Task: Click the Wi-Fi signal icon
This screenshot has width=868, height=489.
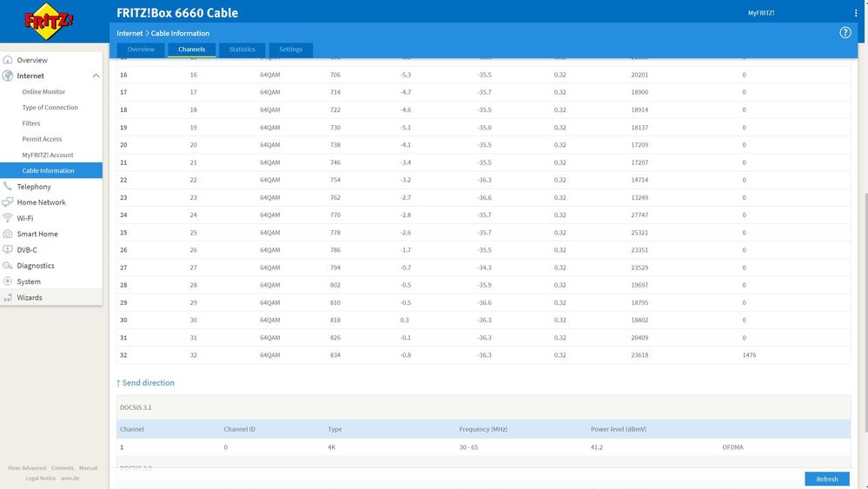Action: click(8, 218)
